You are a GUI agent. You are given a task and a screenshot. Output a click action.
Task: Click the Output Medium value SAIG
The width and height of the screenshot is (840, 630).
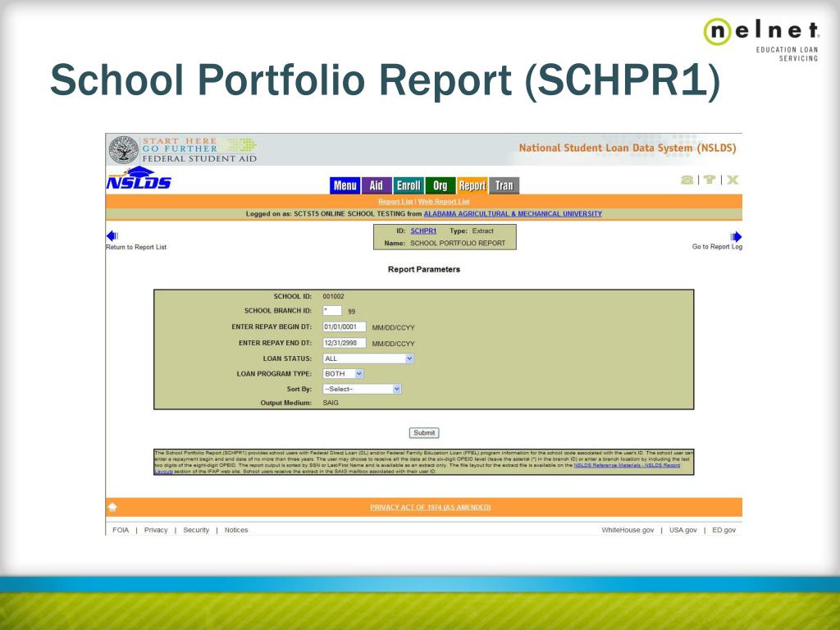pyautogui.click(x=331, y=403)
